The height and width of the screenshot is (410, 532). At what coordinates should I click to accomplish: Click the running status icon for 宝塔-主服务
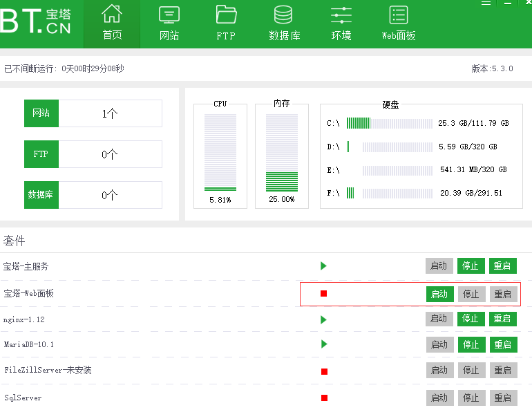pos(323,266)
